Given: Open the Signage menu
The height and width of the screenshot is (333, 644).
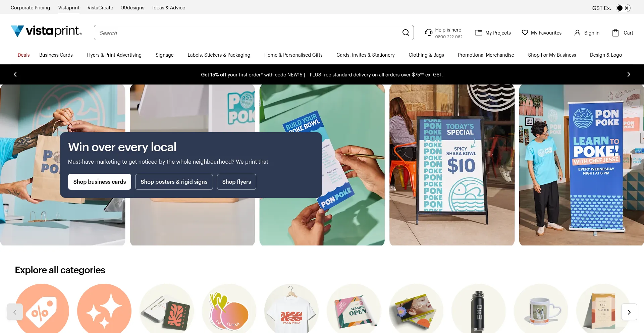Looking at the screenshot, I should [x=164, y=55].
